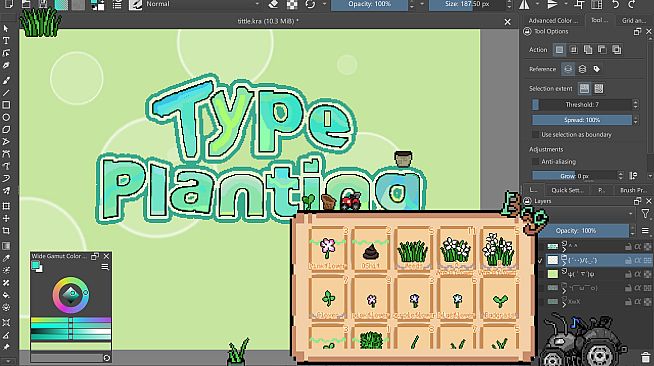The height and width of the screenshot is (366, 654).
Task: Enable the Anti-aliasing checkbox
Action: pos(535,161)
